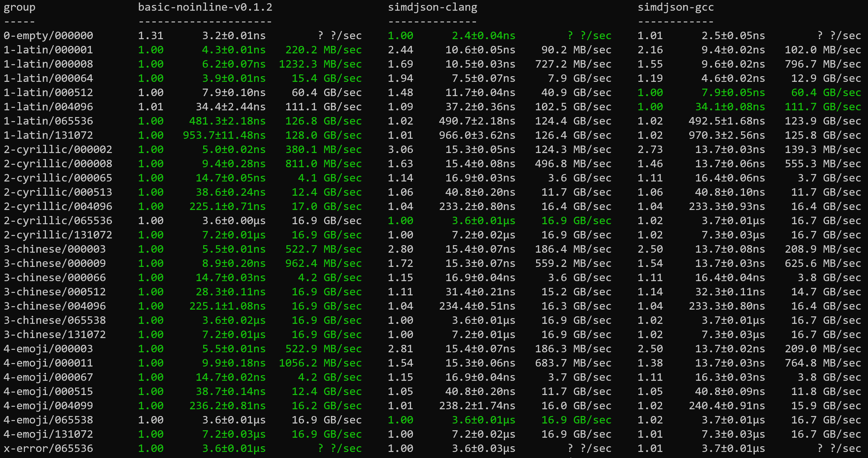Viewport: 868px width, 458px height.
Task: Select the row label '3-chinese/065538'
Action: [x=55, y=320]
